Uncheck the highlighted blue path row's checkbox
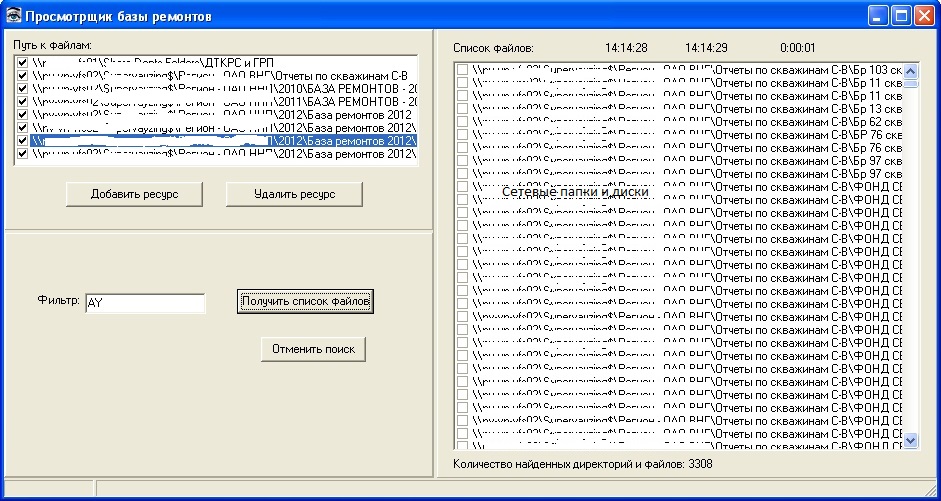 coord(23,140)
